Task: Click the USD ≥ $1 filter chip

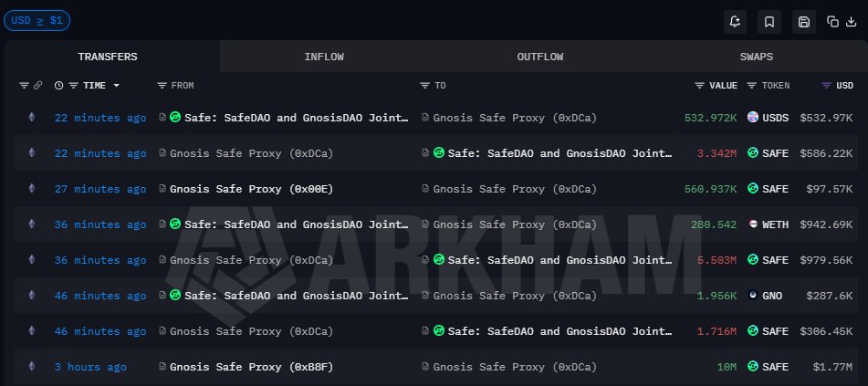Action: click(x=37, y=19)
